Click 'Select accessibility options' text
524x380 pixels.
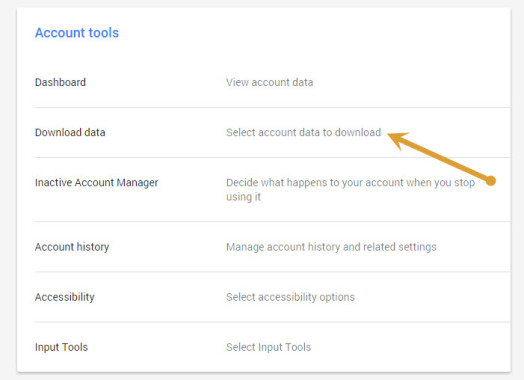pyautogui.click(x=290, y=297)
